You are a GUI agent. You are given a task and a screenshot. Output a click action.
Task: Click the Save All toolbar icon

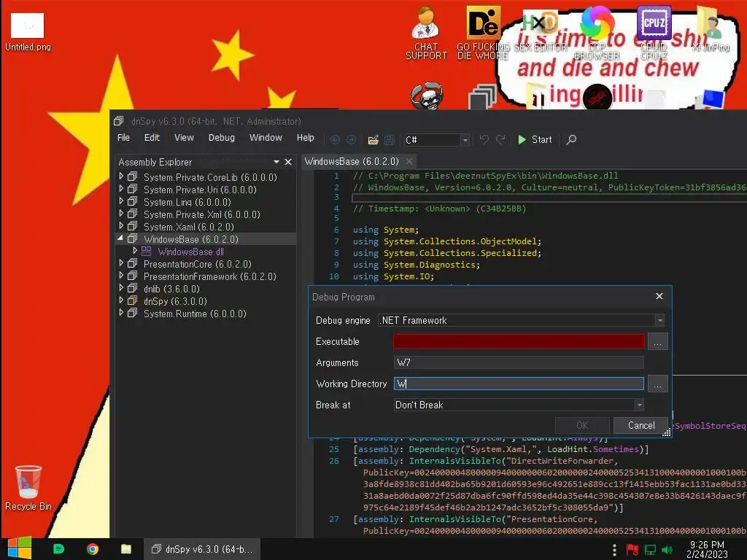coord(390,139)
